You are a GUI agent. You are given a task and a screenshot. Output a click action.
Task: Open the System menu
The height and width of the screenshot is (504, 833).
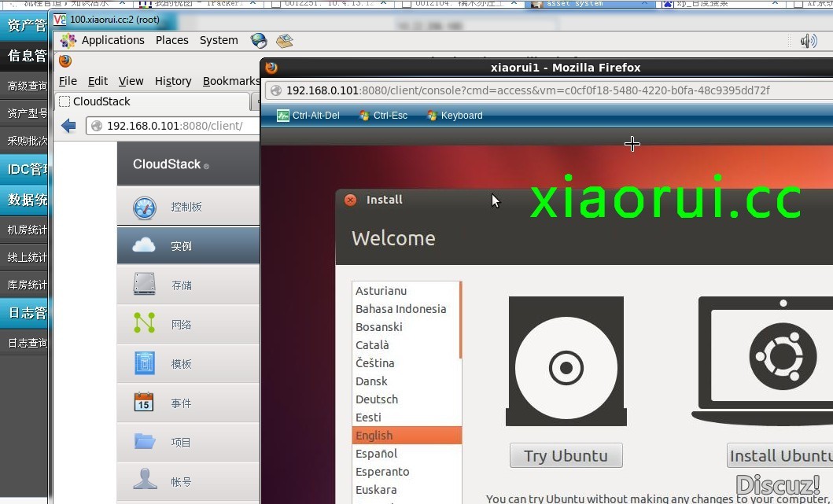tap(219, 40)
